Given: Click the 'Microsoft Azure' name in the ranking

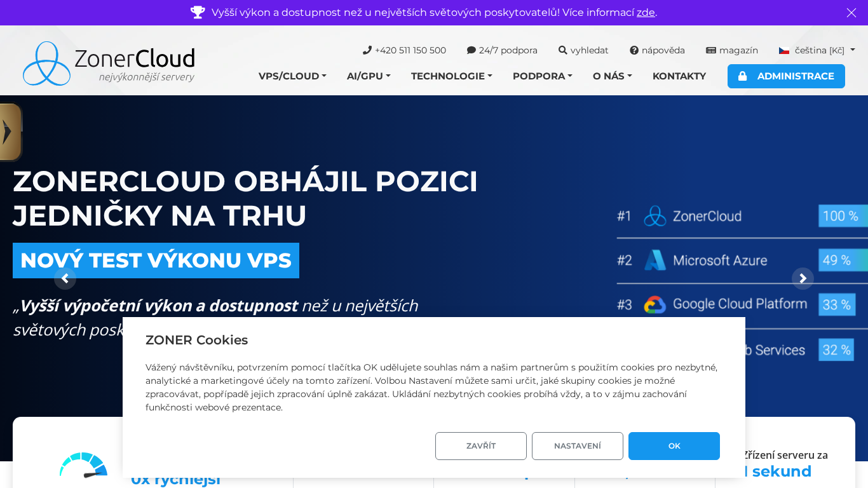Looking at the screenshot, I should (x=720, y=261).
